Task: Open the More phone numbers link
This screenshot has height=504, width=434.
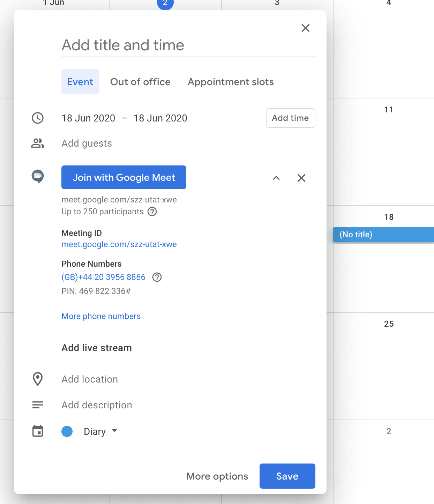Action: (101, 316)
